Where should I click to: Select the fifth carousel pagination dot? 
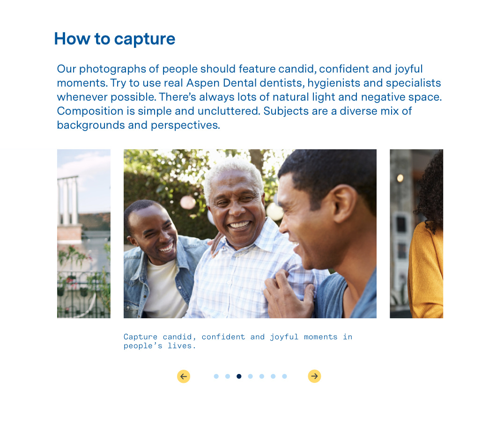[262, 376]
